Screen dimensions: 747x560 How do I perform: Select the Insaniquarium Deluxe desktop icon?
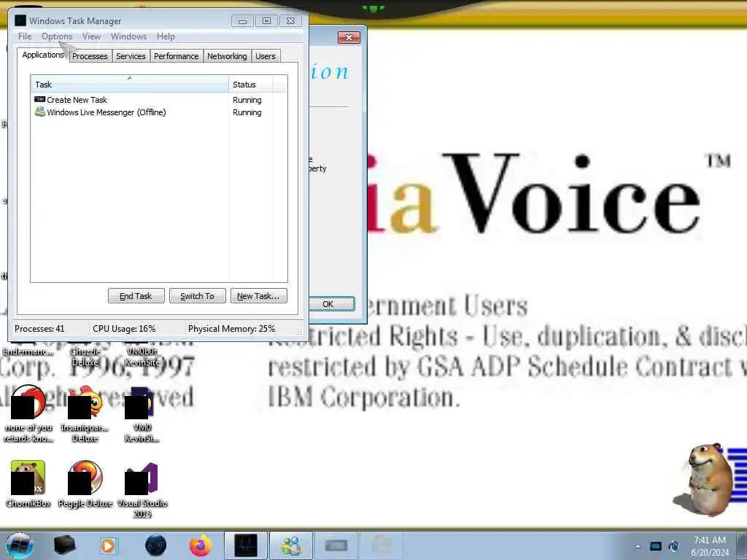click(85, 413)
